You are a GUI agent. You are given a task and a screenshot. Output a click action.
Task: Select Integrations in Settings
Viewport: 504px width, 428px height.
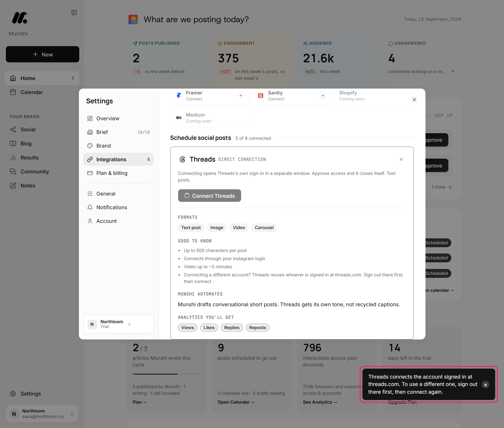click(x=118, y=159)
